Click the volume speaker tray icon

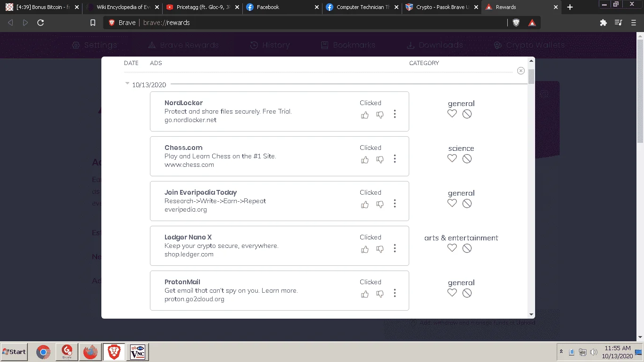[x=594, y=352]
